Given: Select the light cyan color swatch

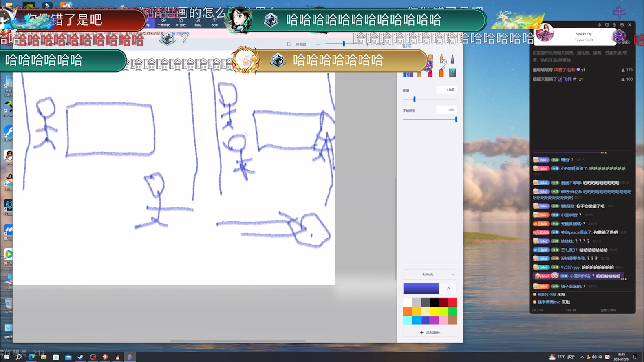Looking at the screenshot, I should point(407,320).
